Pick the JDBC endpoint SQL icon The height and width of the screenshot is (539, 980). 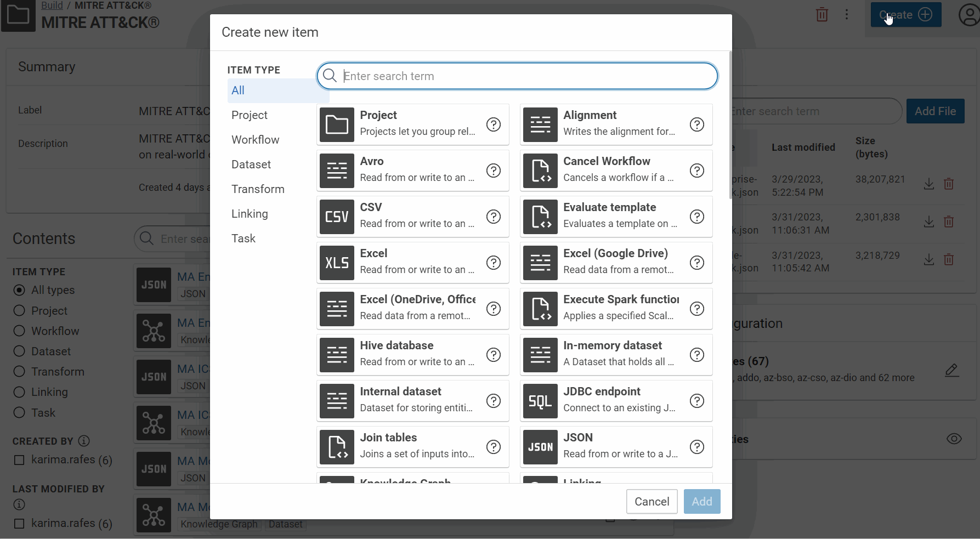[x=540, y=401]
